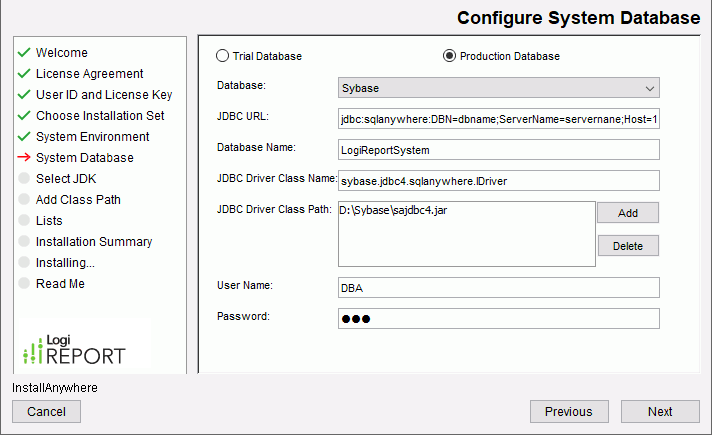Click into the JDBC URL field
The height and width of the screenshot is (435, 712).
click(499, 119)
